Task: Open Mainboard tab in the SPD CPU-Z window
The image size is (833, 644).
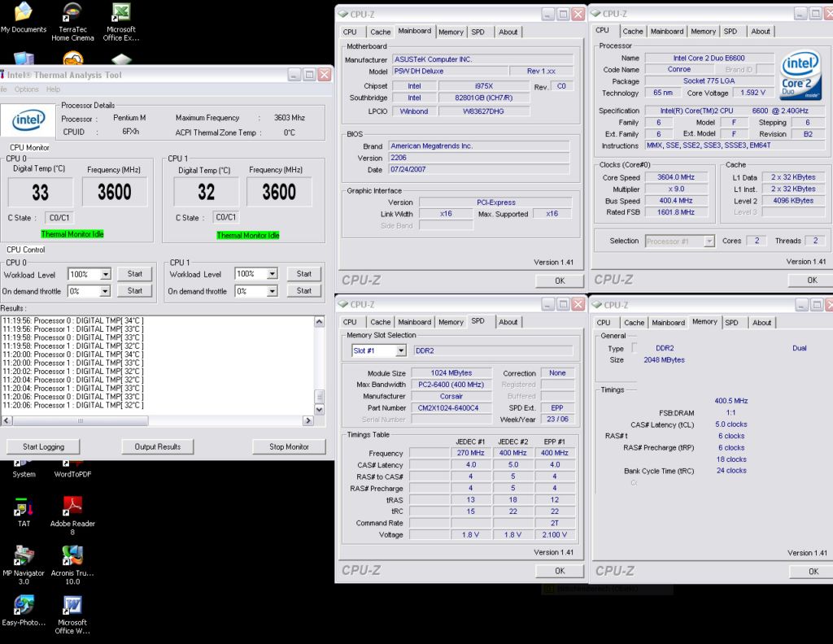Action: point(414,322)
